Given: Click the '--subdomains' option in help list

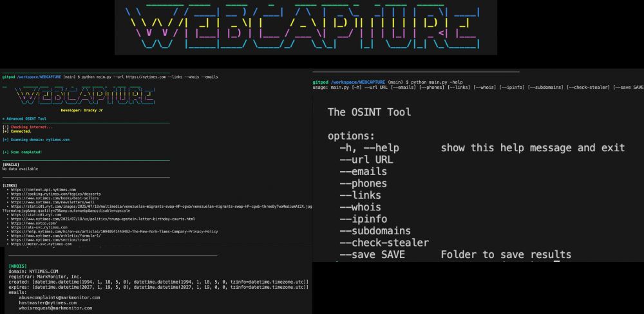Looking at the screenshot, I should click(375, 231).
